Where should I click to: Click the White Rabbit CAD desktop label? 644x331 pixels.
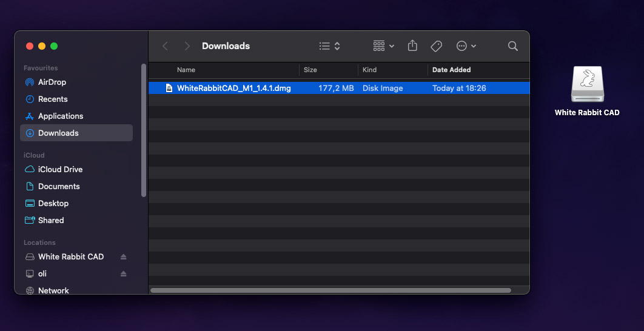(x=587, y=113)
